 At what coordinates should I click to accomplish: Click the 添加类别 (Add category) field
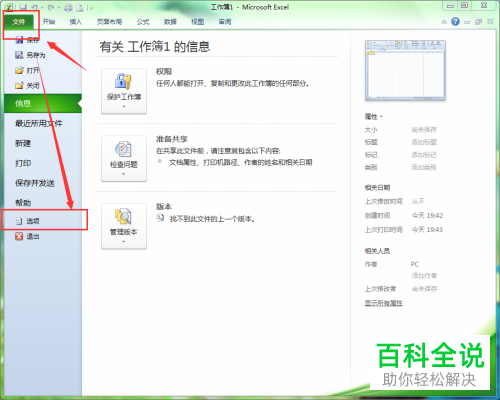coord(424,167)
